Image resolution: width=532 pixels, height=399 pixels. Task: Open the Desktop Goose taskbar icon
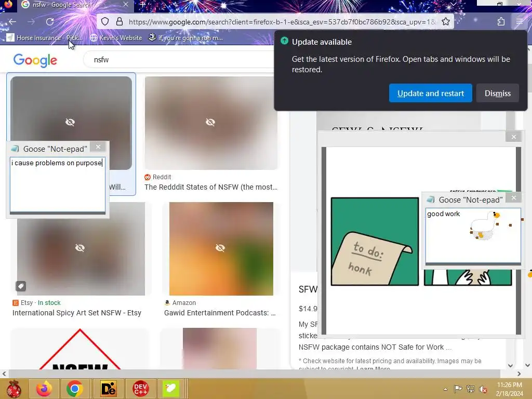point(170,389)
